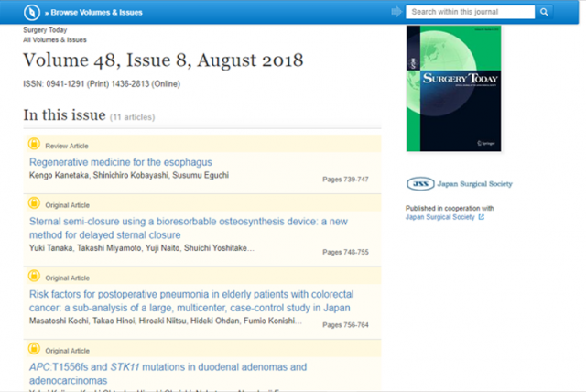Open Japan Surgical Society link under Published in cooperation
586x392 pixels.
click(440, 218)
